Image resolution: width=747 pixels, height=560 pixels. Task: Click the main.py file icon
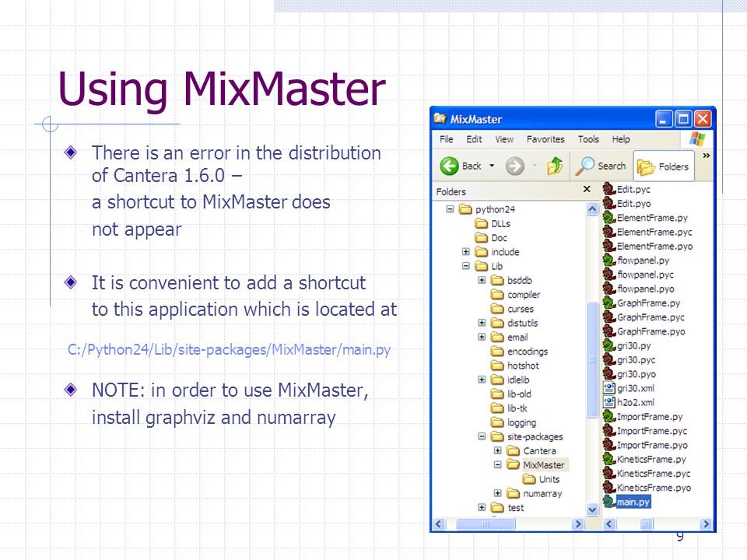pyautogui.click(x=609, y=502)
